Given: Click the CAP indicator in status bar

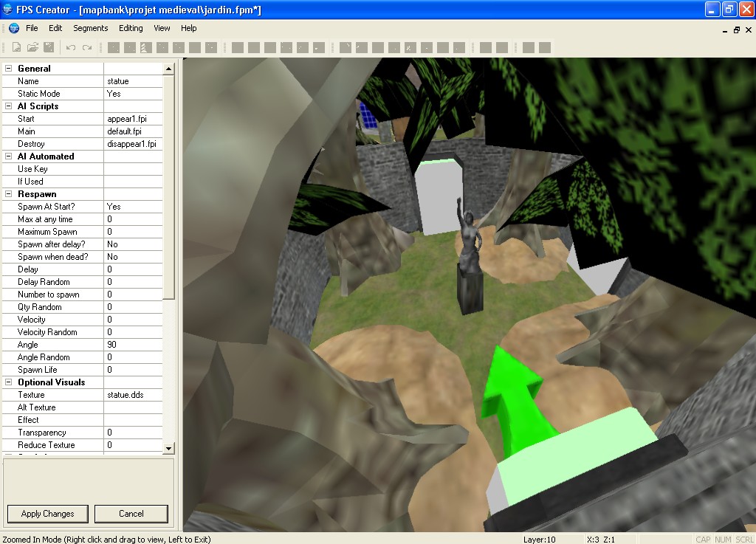Looking at the screenshot, I should (x=703, y=539).
